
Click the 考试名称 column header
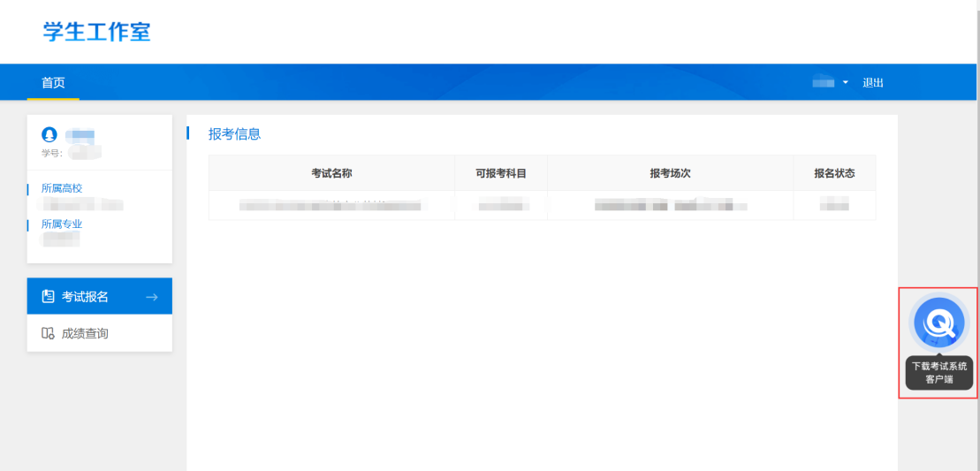(331, 173)
